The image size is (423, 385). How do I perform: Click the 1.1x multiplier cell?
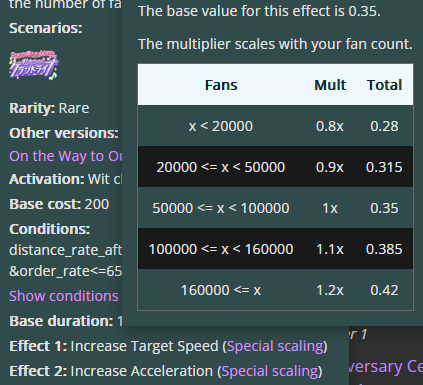pos(330,249)
